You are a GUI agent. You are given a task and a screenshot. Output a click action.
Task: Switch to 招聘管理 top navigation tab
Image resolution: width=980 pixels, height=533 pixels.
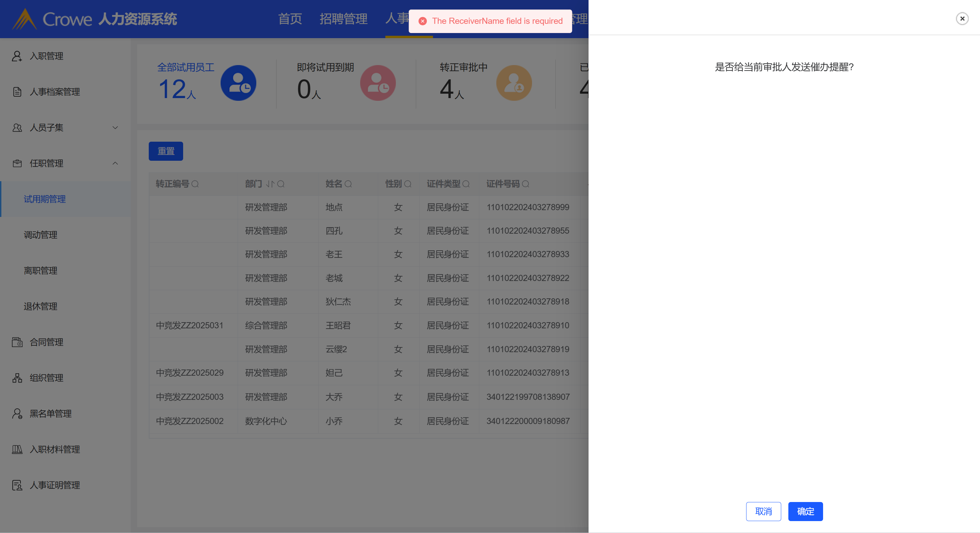pyautogui.click(x=343, y=19)
